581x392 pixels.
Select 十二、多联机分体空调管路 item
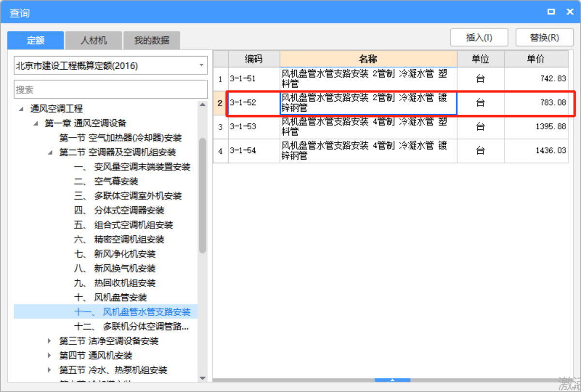coord(131,327)
